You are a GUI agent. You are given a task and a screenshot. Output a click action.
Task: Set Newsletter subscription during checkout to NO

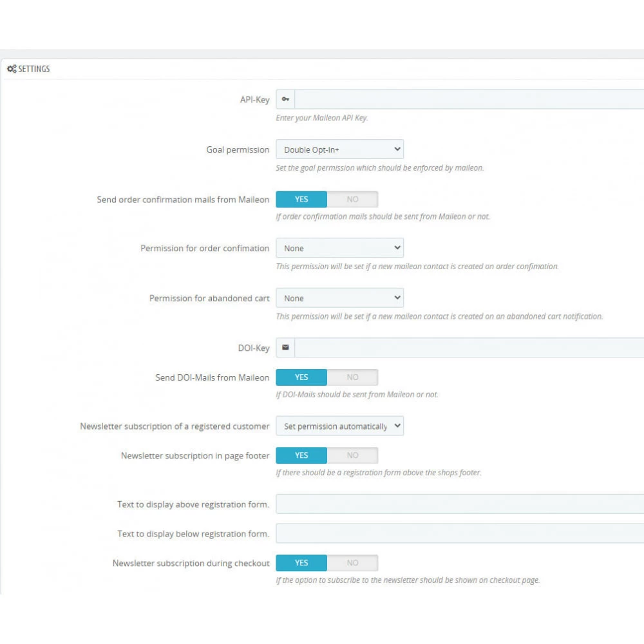[x=352, y=563]
